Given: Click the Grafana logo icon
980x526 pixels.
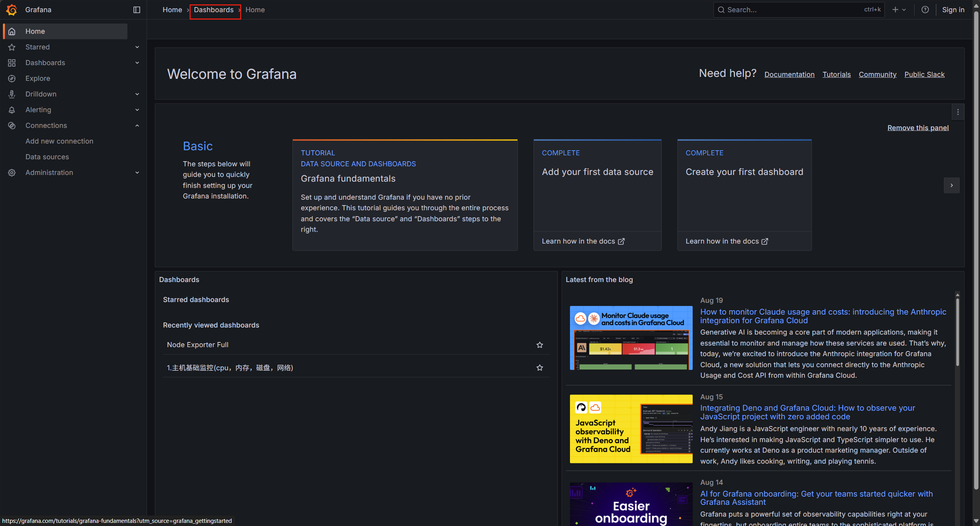Looking at the screenshot, I should (12, 10).
